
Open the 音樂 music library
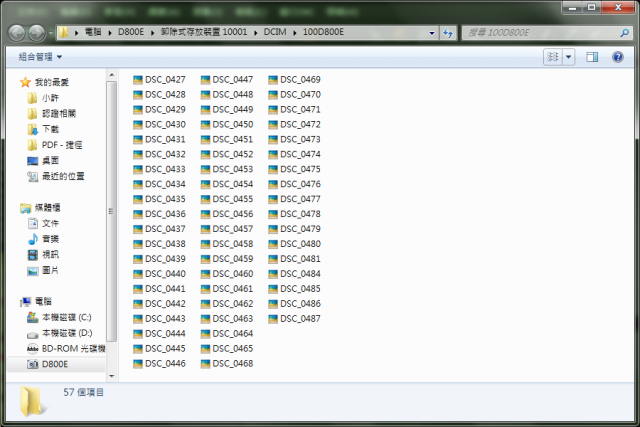point(43,239)
